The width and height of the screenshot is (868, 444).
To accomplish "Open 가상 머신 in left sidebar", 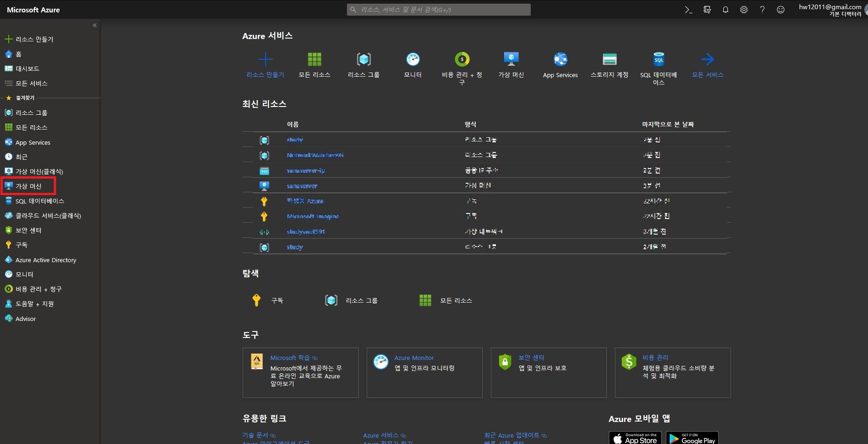I will coord(23,186).
